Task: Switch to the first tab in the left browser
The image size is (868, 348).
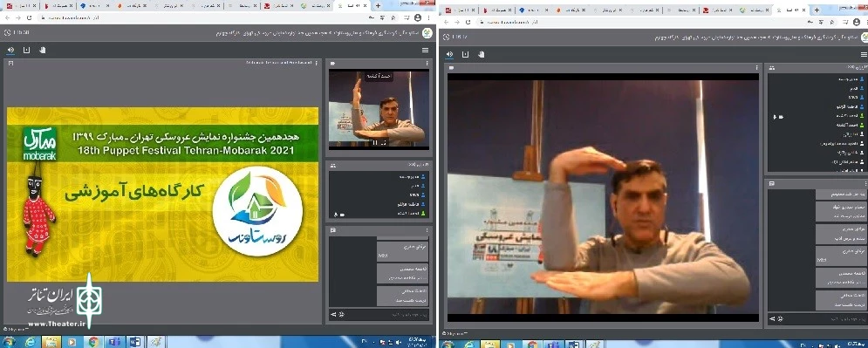Action: 22,5
